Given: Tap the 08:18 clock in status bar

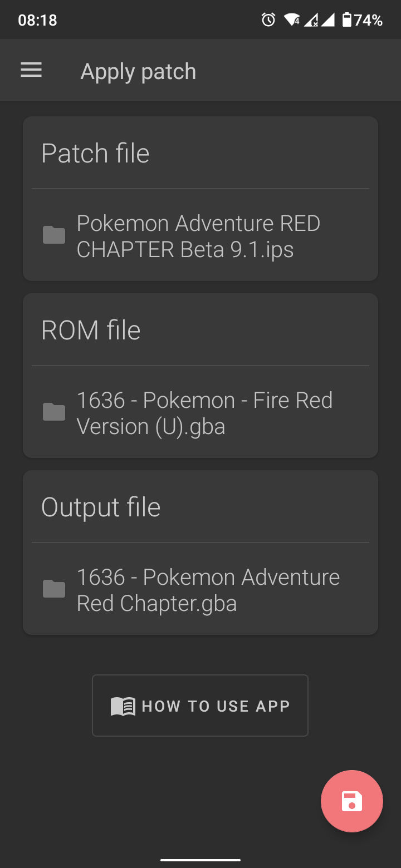Looking at the screenshot, I should tap(37, 21).
